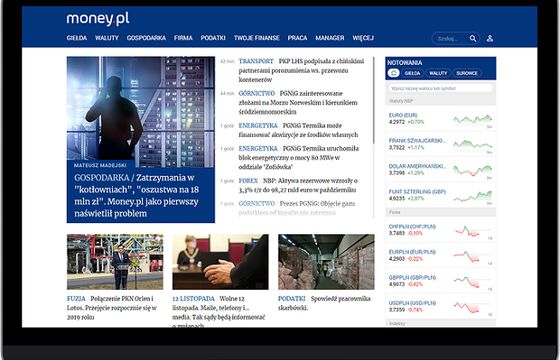Open the warehouse article image

[x=326, y=261]
